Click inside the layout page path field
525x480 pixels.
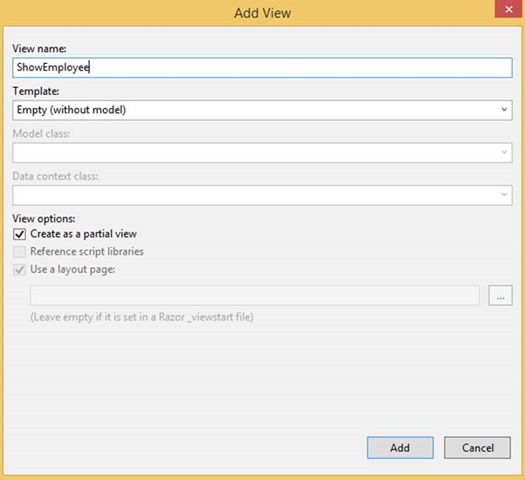click(x=255, y=295)
